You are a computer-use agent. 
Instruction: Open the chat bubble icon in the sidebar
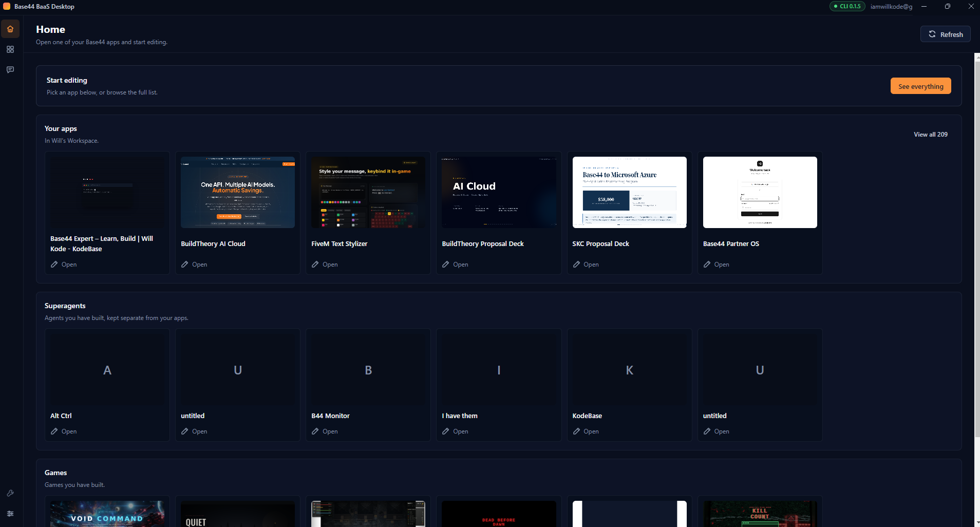pyautogui.click(x=10, y=69)
